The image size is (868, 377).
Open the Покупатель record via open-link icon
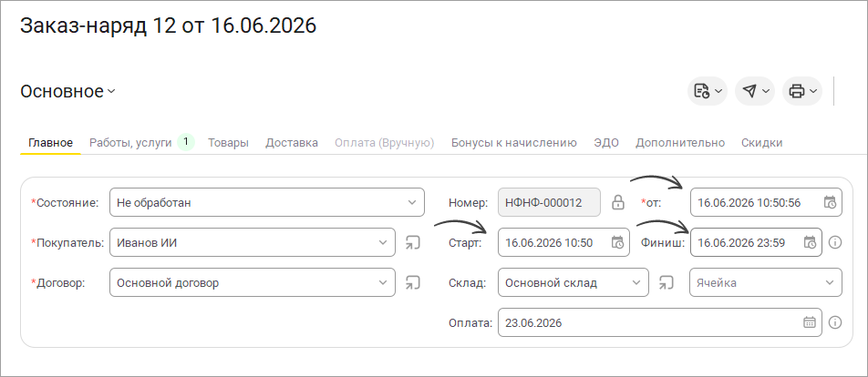[412, 242]
